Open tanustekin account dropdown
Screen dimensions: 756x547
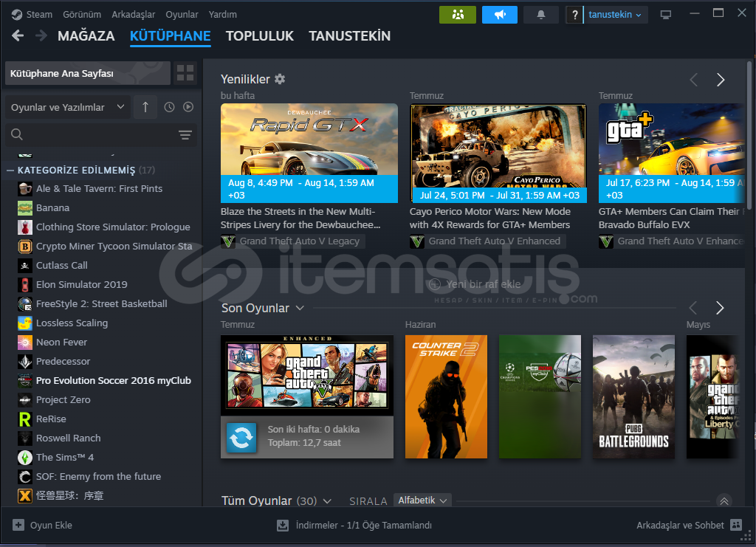click(x=615, y=15)
